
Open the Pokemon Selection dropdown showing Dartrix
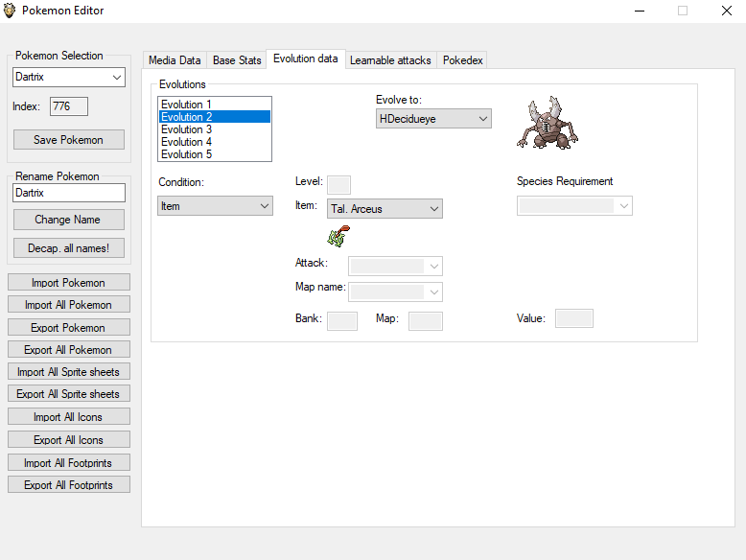[68, 77]
